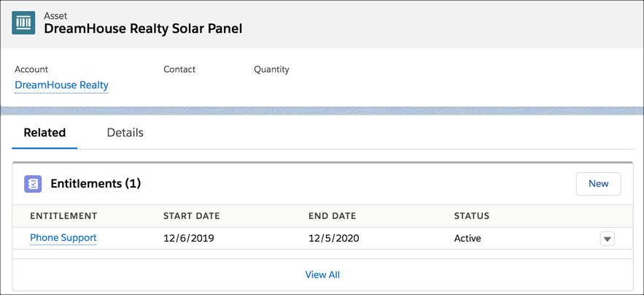Click the Active status cell
644x295 pixels.
pyautogui.click(x=468, y=239)
